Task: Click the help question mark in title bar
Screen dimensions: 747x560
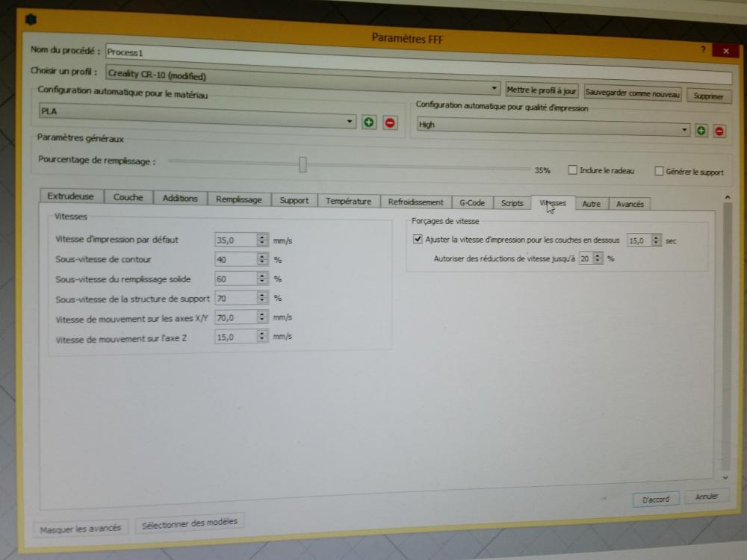Action: [703, 49]
